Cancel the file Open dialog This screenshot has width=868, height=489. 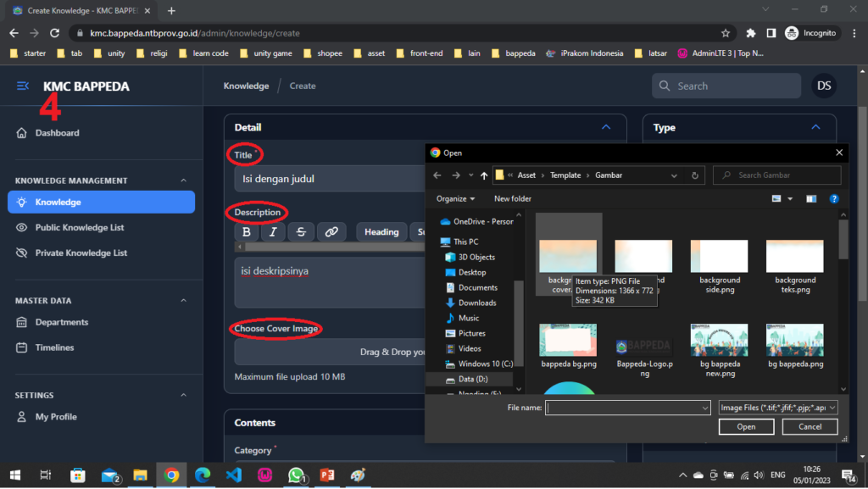tap(810, 427)
